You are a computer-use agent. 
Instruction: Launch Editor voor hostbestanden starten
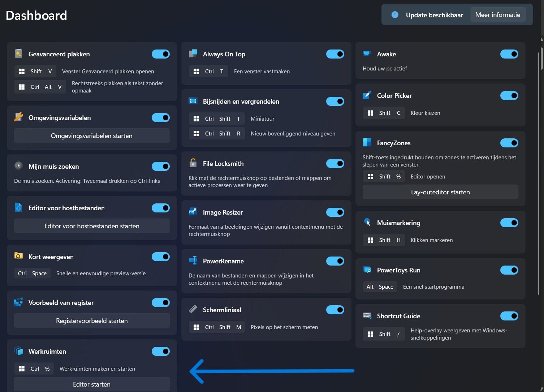[92, 226]
